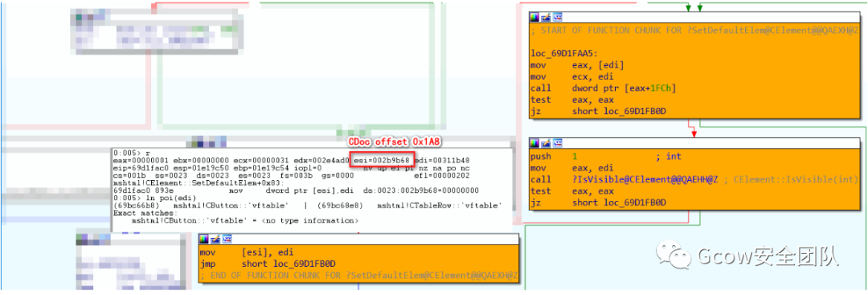The width and height of the screenshot is (868, 295).
Task: Select END OF FUNCTION CHUNK comment line
Action: 359,275
